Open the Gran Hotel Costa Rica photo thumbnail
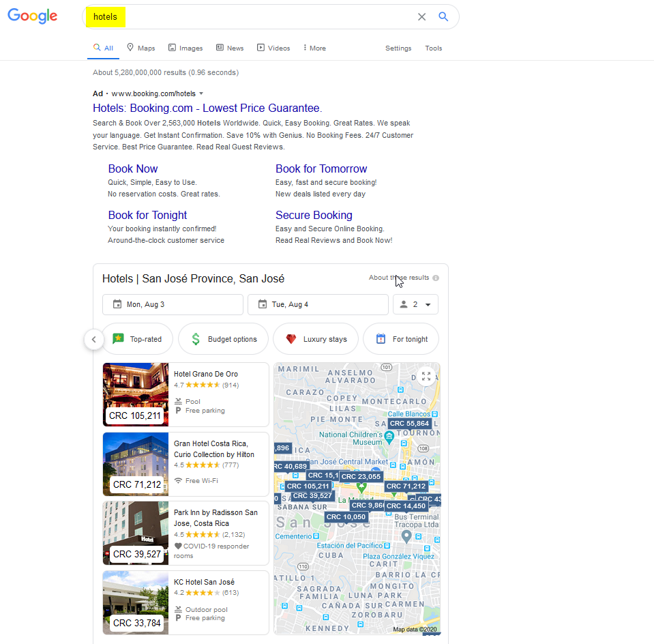Image resolution: width=654 pixels, height=644 pixels. pos(136,464)
